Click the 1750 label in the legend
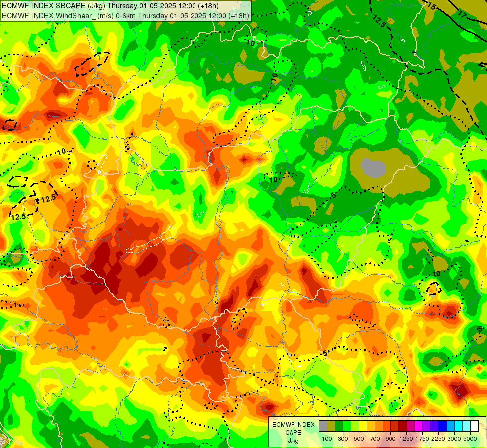This screenshot has width=487, height=448. (x=422, y=439)
